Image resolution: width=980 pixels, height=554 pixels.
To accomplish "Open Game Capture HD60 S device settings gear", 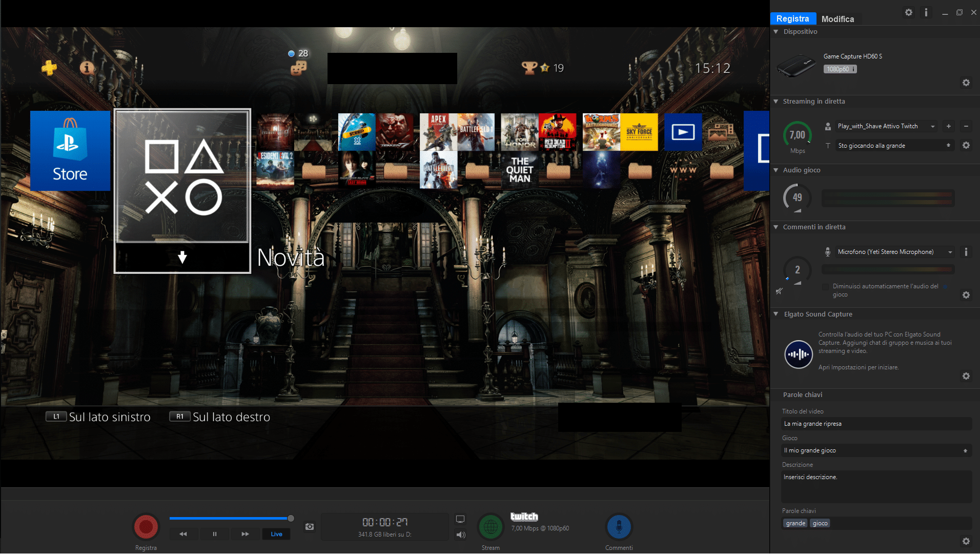I will [966, 83].
